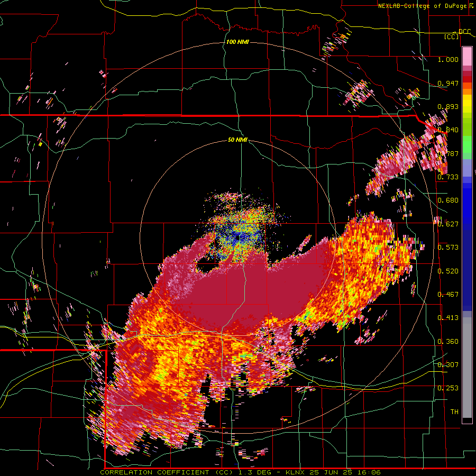Click the 0.520 value on the color scale
The width and height of the screenshot is (476, 476).
pos(448,271)
